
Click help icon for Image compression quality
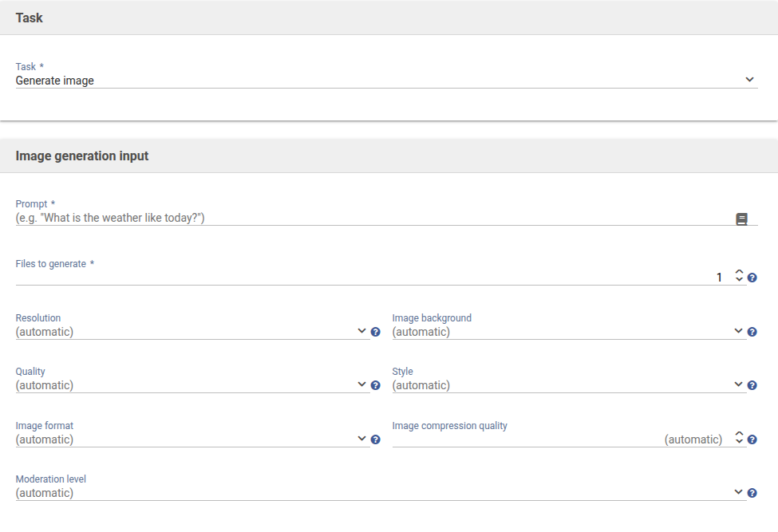pyautogui.click(x=752, y=439)
